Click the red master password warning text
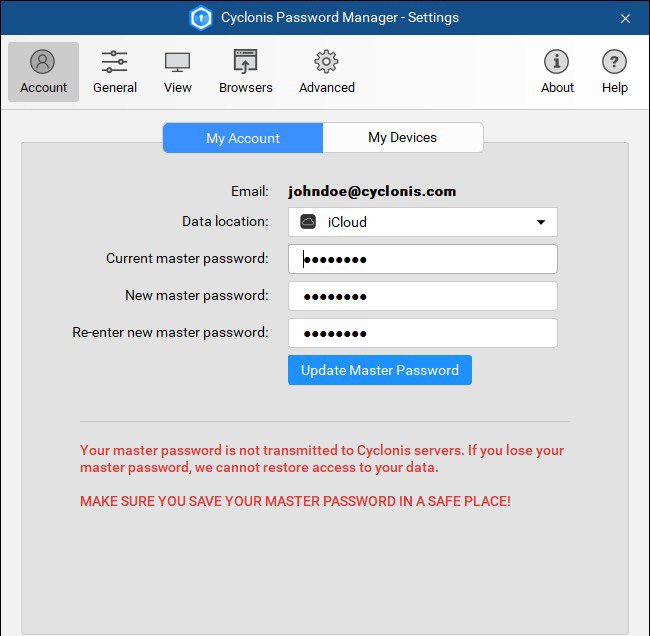The height and width of the screenshot is (636, 650). [x=322, y=459]
